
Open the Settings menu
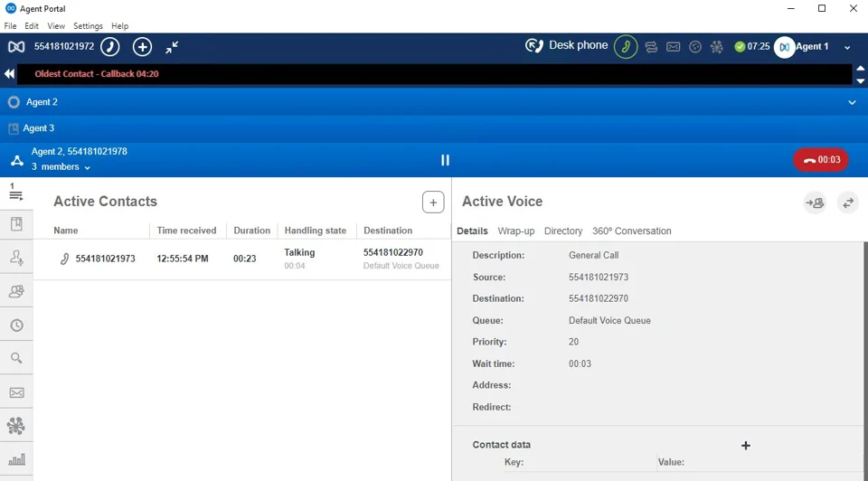tap(88, 26)
